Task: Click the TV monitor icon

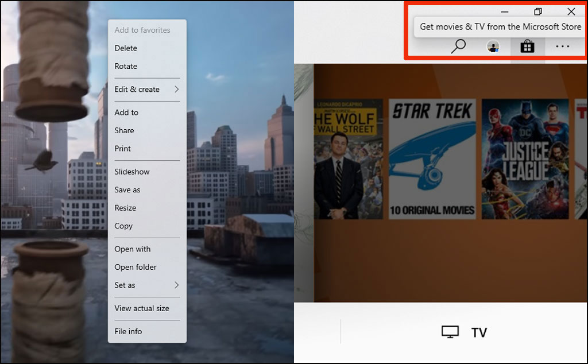Action: 450,332
